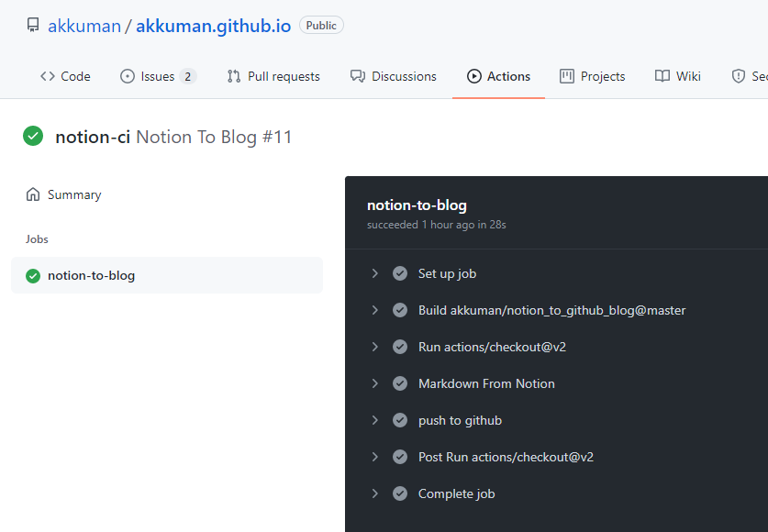Click the 'Run actions/checkout@v2' step label

pos(492,347)
